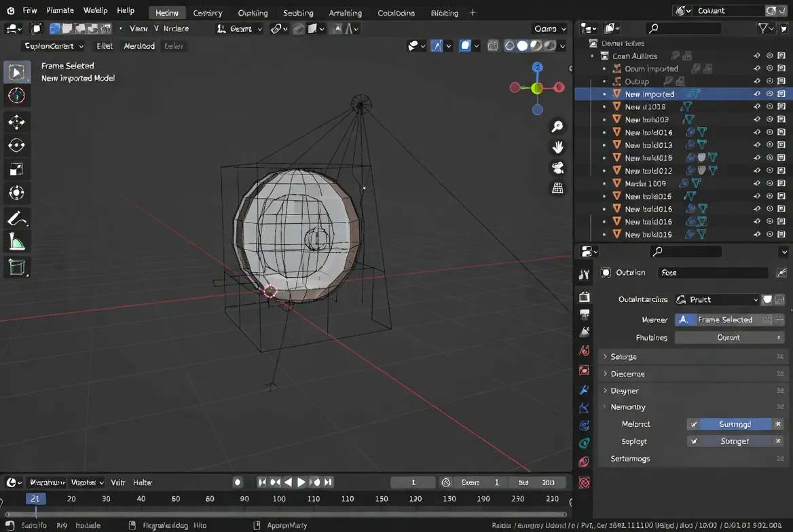Click the viewport zoom magnifier icon
793x532 pixels.
(557, 126)
